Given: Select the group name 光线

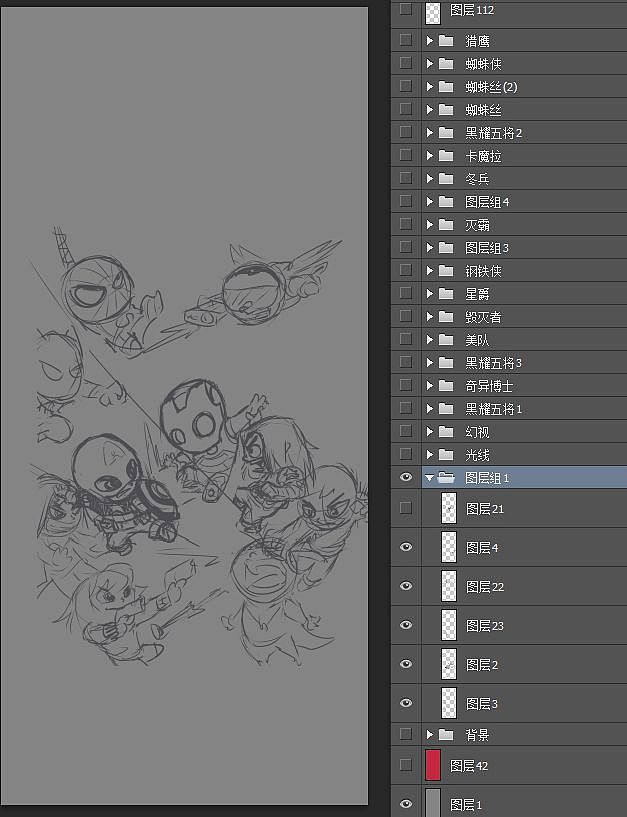Looking at the screenshot, I should point(477,455).
